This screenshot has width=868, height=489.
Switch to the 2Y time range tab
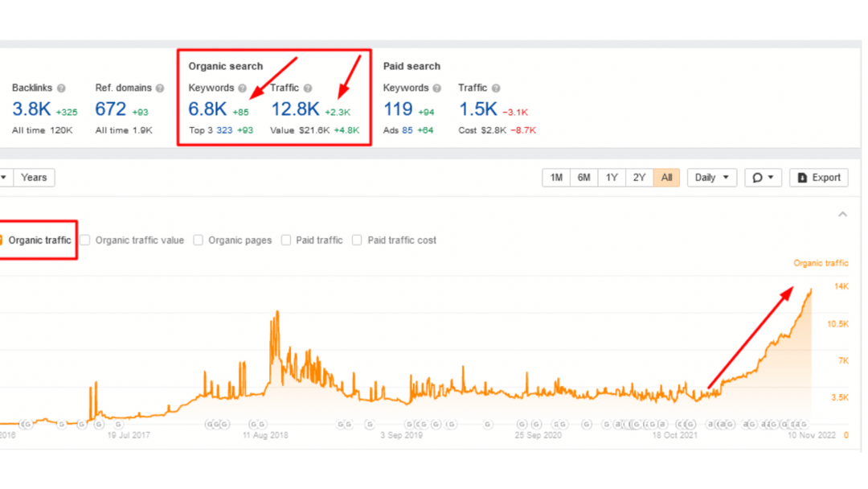(x=639, y=177)
